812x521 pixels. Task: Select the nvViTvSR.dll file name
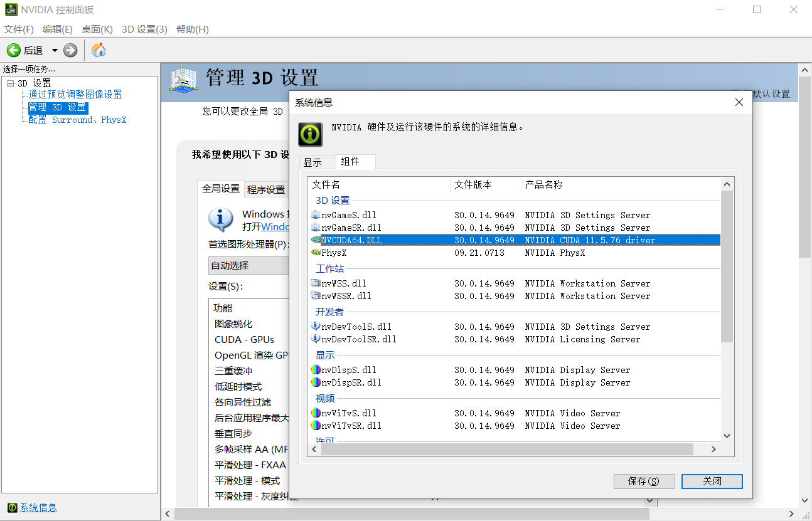(x=351, y=426)
